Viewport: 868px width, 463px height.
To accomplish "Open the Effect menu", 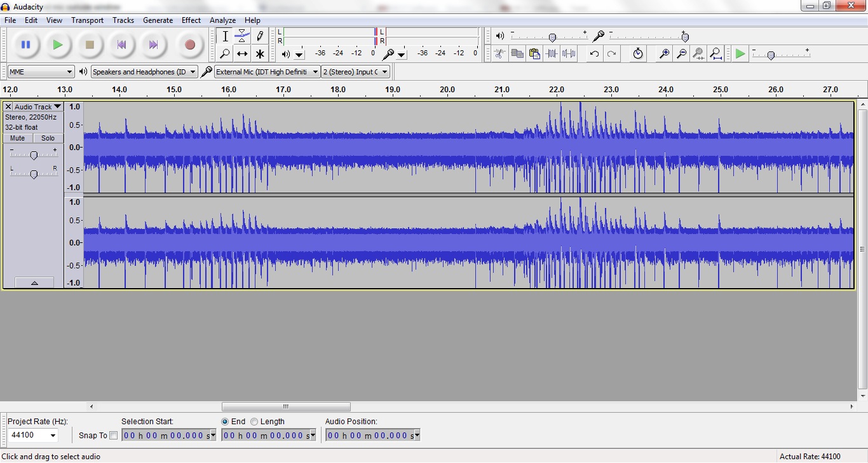I will (x=191, y=20).
